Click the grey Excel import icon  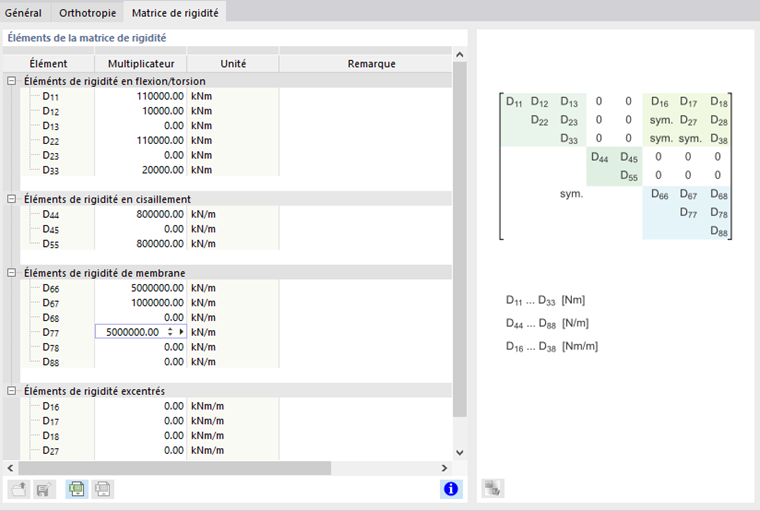pos(102,489)
